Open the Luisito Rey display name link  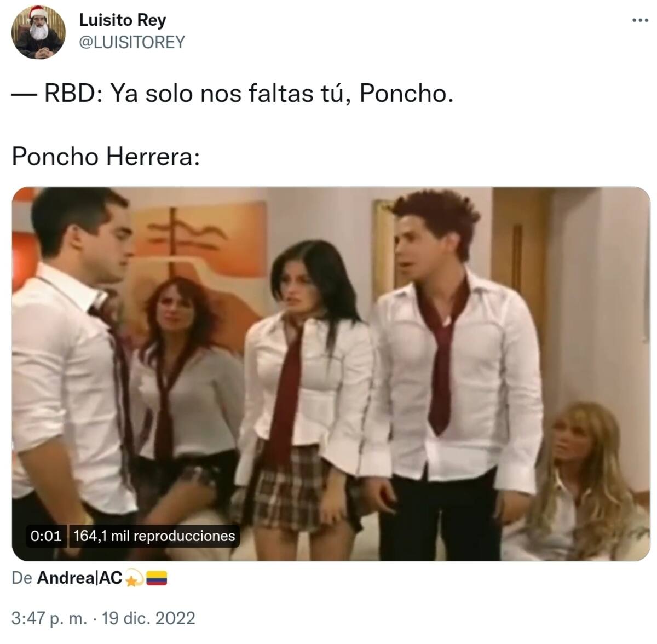tap(122, 20)
